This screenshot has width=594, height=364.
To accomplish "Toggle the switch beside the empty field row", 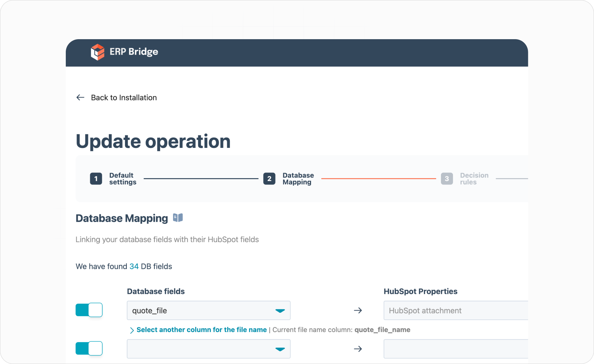I will tap(89, 349).
